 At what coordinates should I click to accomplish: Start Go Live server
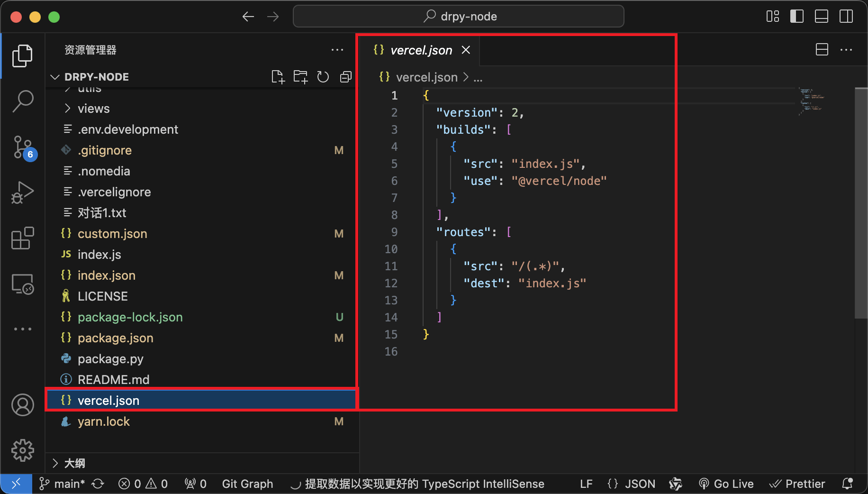coord(726,484)
